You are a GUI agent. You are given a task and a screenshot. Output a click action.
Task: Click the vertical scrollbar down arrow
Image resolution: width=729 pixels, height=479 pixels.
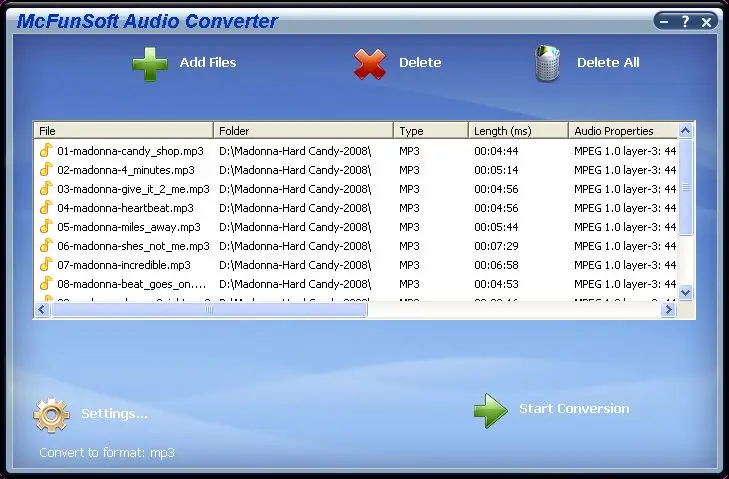pos(685,292)
